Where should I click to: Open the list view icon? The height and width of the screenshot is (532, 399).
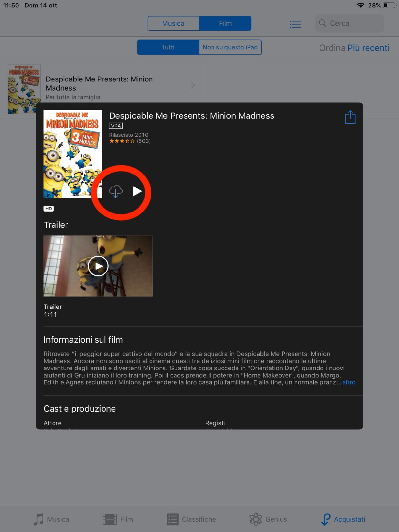tap(295, 24)
